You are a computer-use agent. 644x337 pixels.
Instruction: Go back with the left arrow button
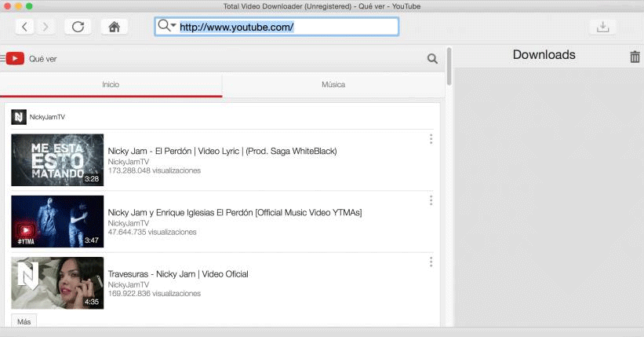coord(24,27)
